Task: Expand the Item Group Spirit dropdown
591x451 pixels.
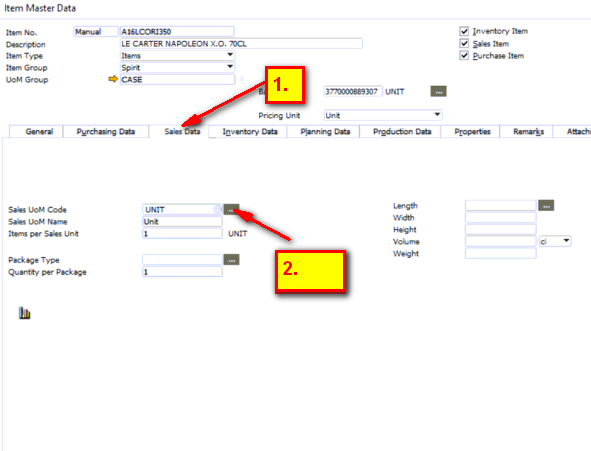Action: (230, 67)
